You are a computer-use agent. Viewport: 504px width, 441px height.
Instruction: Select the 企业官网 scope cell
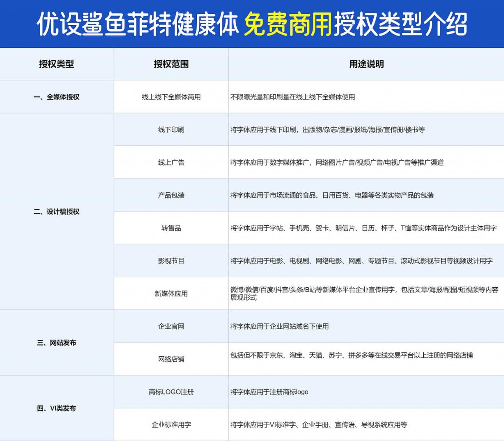coord(171,326)
